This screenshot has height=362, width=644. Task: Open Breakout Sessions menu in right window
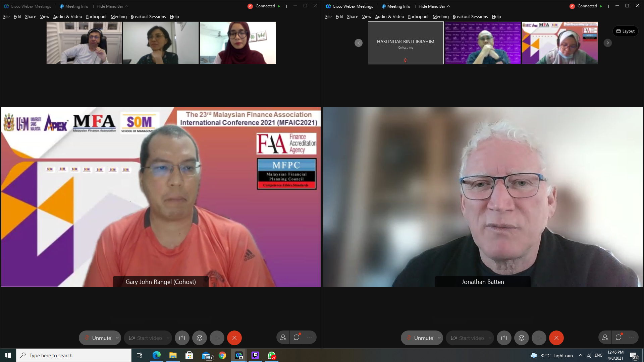pos(470,16)
